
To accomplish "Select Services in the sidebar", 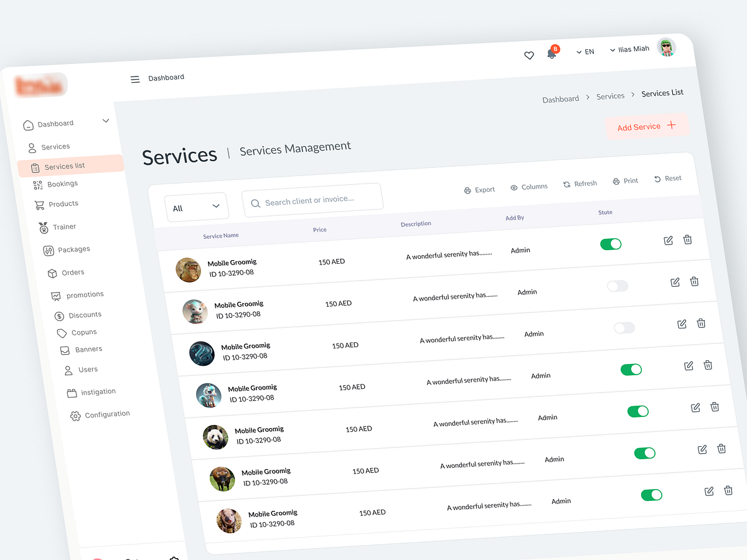I will pos(49,147).
